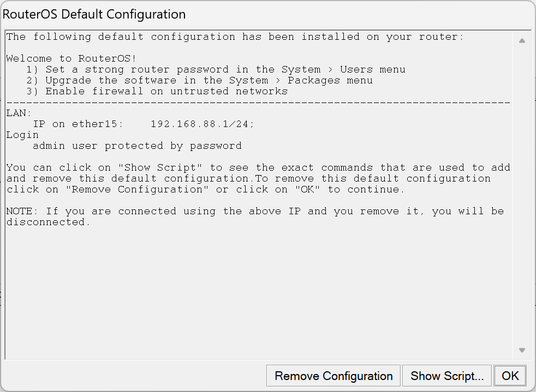Click the 'Welcome to RouterOS!' text line
Image resolution: width=536 pixels, height=392 pixels.
(x=71, y=59)
